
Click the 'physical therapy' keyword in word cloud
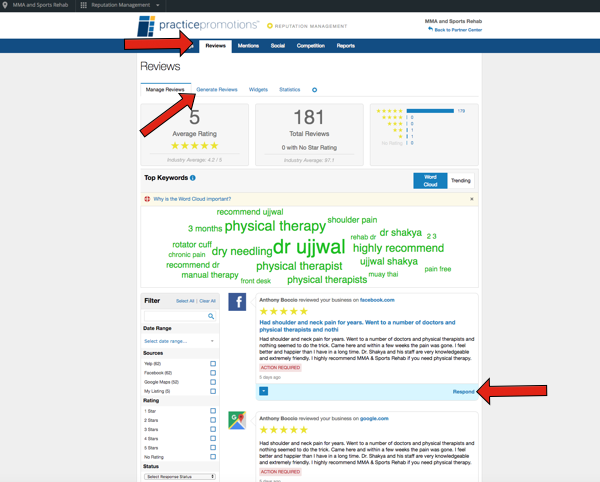coord(275,226)
